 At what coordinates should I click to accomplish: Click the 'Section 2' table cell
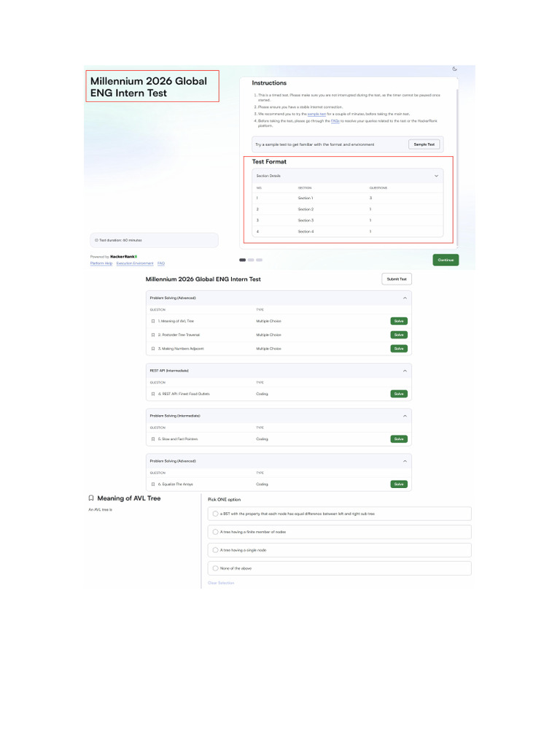pyautogui.click(x=306, y=209)
